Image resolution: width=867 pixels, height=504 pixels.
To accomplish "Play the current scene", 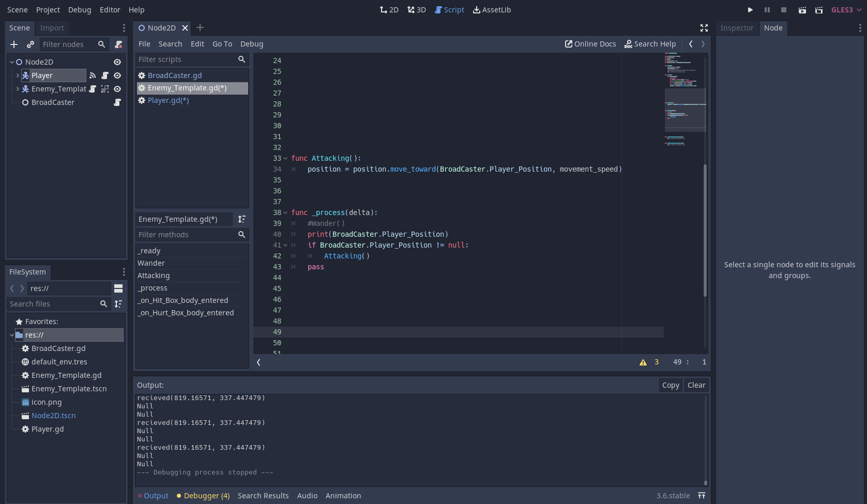I will point(802,10).
